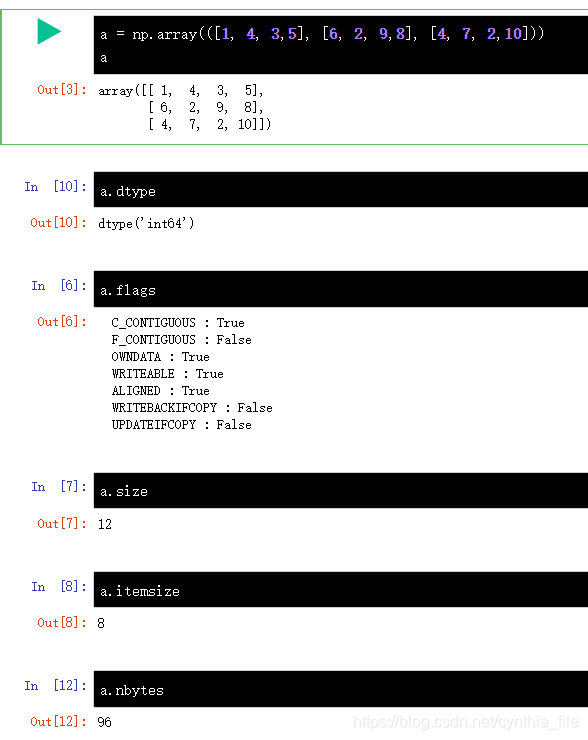Click the F_CONTIGUOUS : False line
Screen dimensions: 588x740
coord(181,340)
